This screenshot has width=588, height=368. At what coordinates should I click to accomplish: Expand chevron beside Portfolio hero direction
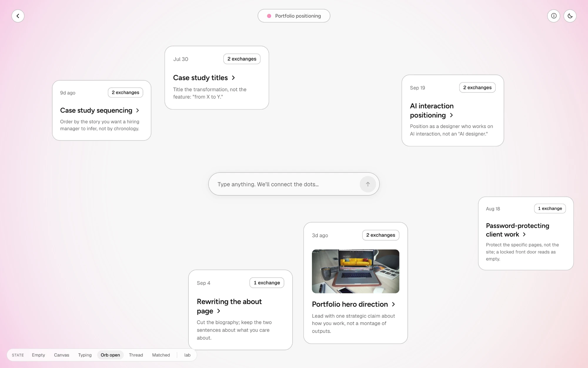[x=393, y=304]
